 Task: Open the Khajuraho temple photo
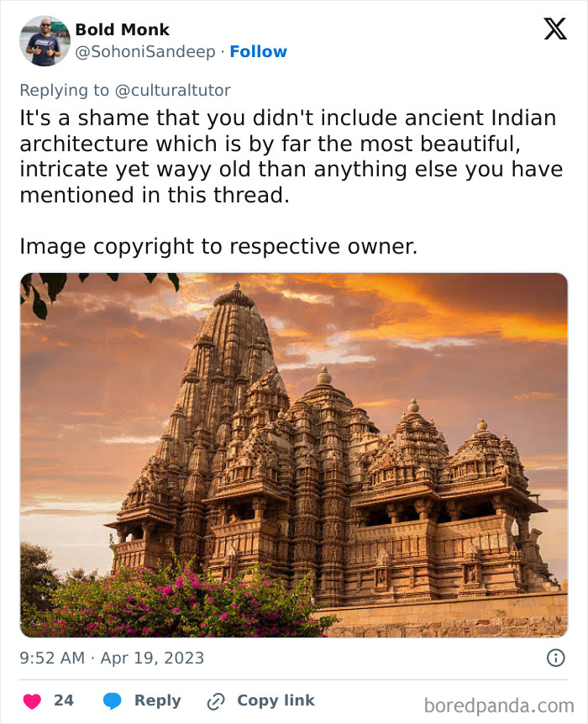pos(294,454)
